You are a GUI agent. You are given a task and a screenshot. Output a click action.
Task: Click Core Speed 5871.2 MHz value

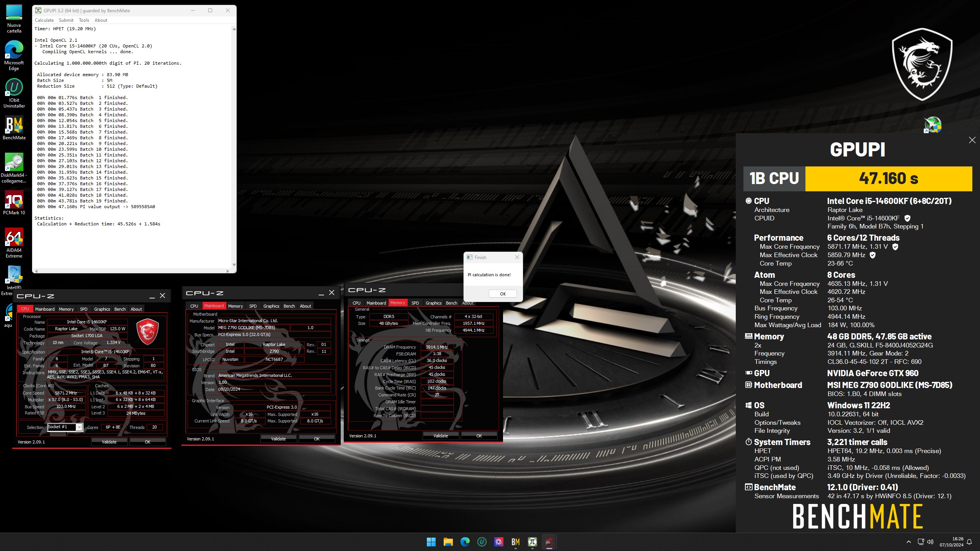(x=66, y=393)
